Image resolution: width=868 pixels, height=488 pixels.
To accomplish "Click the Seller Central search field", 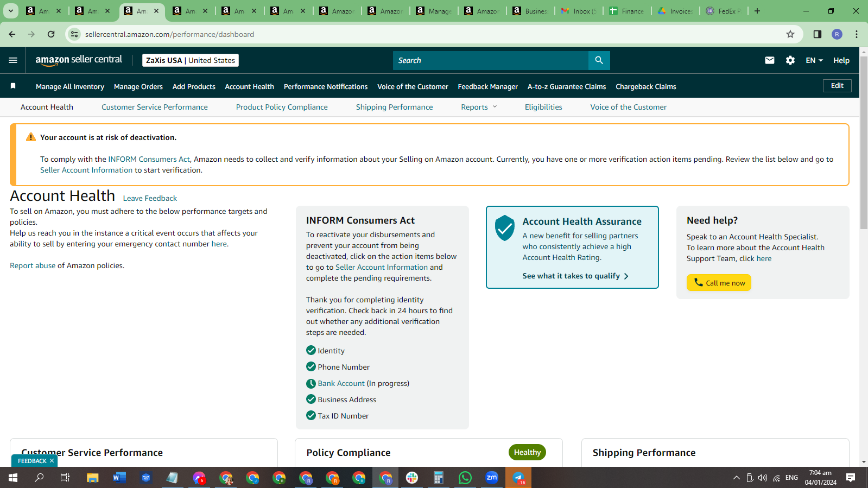I will coord(491,60).
